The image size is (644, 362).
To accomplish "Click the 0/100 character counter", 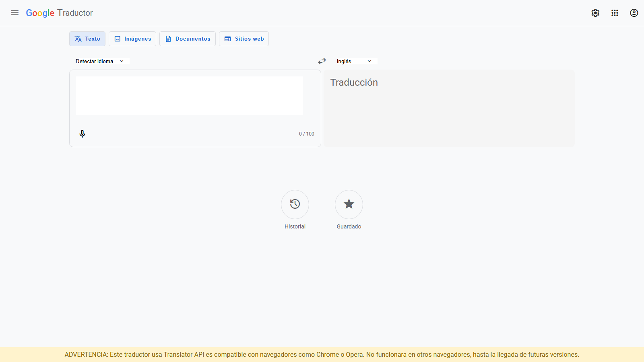I will [x=306, y=134].
